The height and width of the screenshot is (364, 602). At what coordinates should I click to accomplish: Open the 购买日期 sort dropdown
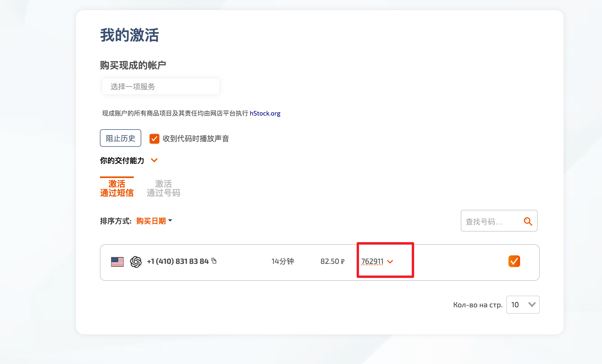[154, 221]
